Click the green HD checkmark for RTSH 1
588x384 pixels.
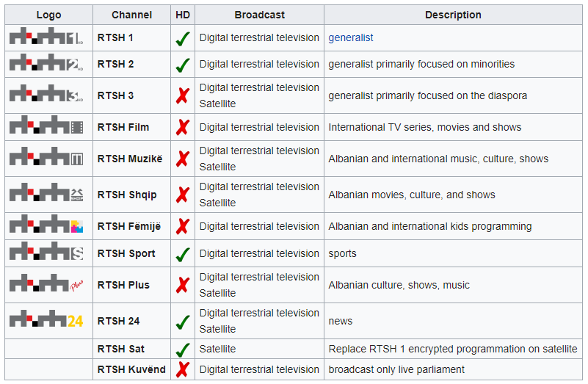[183, 38]
